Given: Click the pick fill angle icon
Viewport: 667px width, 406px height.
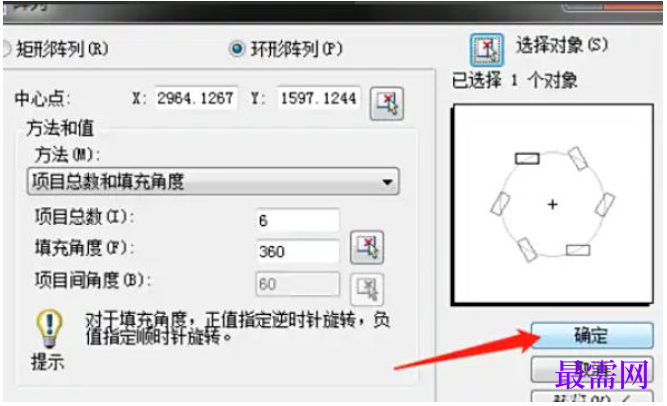Looking at the screenshot, I should click(x=367, y=247).
